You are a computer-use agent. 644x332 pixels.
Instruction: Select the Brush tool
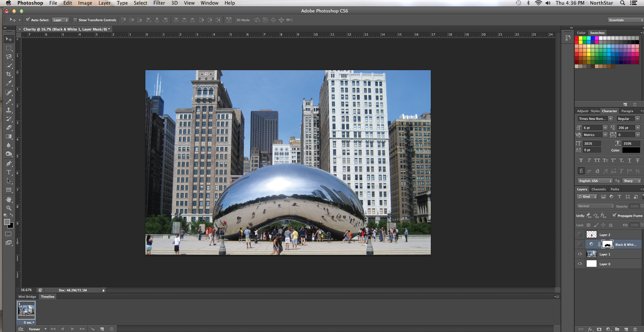pos(9,101)
